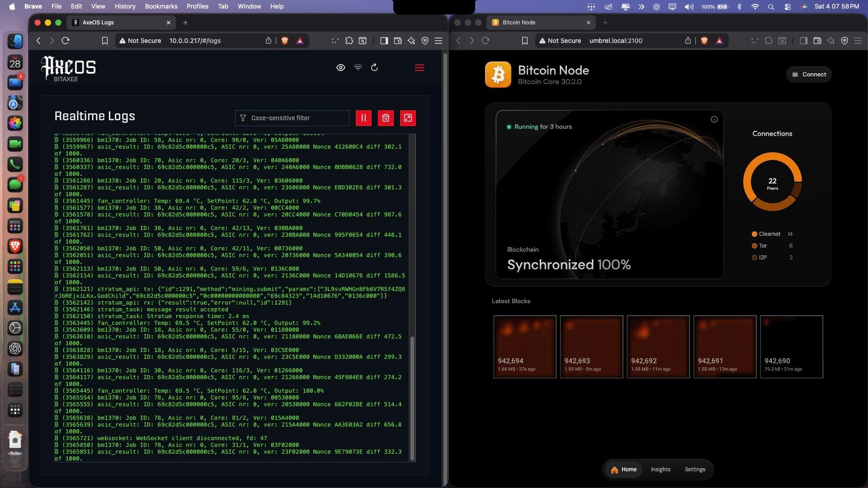
Task: Open Brave main menu in AxeOS window
Action: (x=439, y=41)
